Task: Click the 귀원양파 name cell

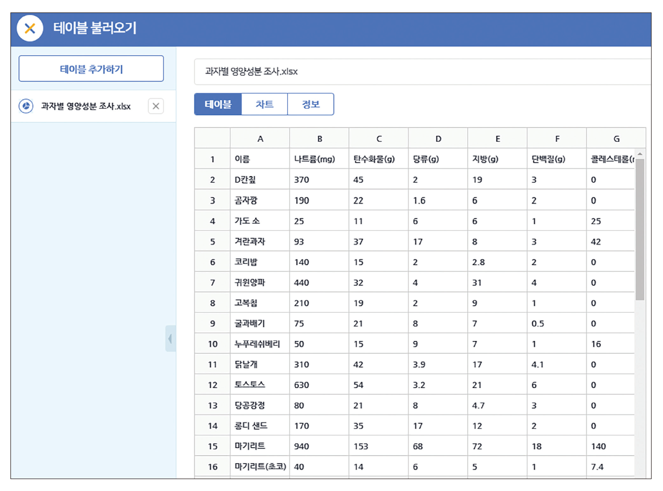Action: click(x=260, y=283)
